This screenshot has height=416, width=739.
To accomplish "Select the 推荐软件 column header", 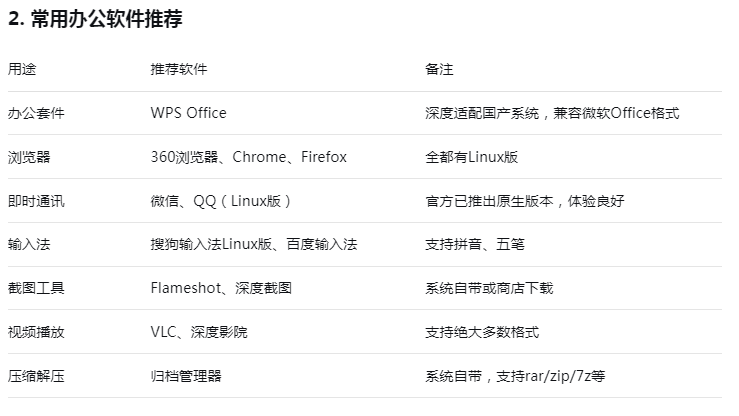I will click(179, 69).
